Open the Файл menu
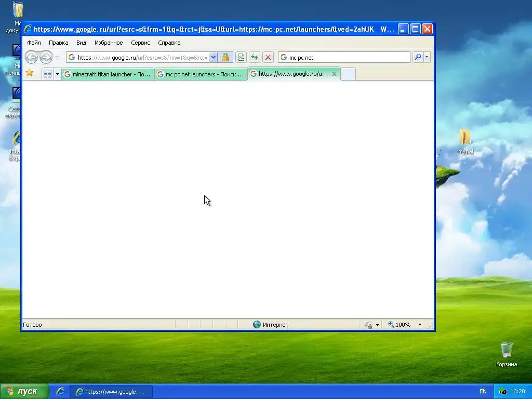Screen dimensions: 532x399 pyautogui.click(x=34, y=43)
